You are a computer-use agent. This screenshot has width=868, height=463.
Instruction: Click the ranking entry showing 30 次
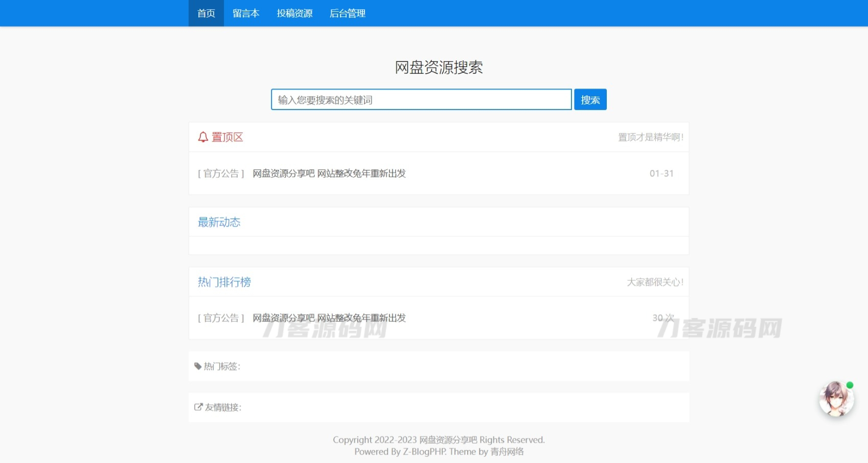click(x=663, y=317)
